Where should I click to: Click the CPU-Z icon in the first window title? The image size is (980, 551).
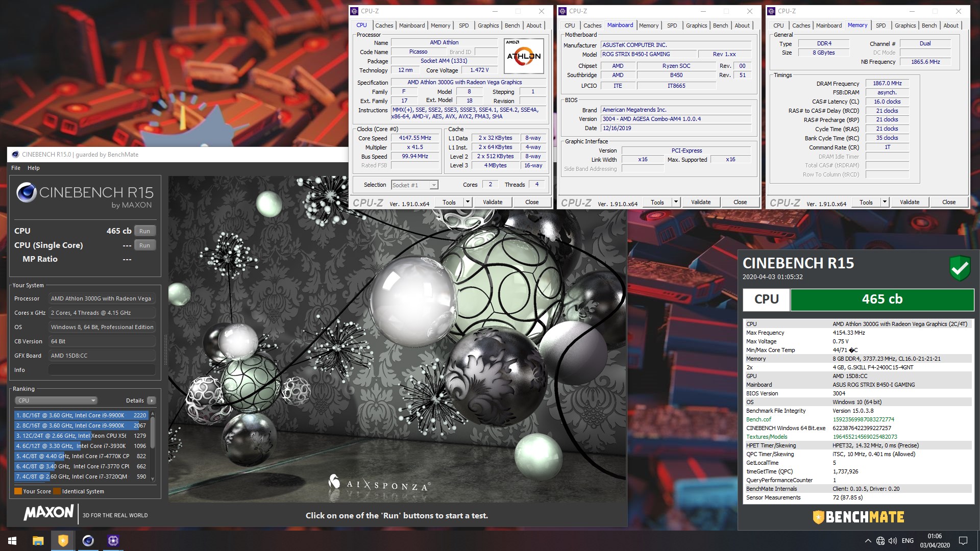click(x=355, y=11)
